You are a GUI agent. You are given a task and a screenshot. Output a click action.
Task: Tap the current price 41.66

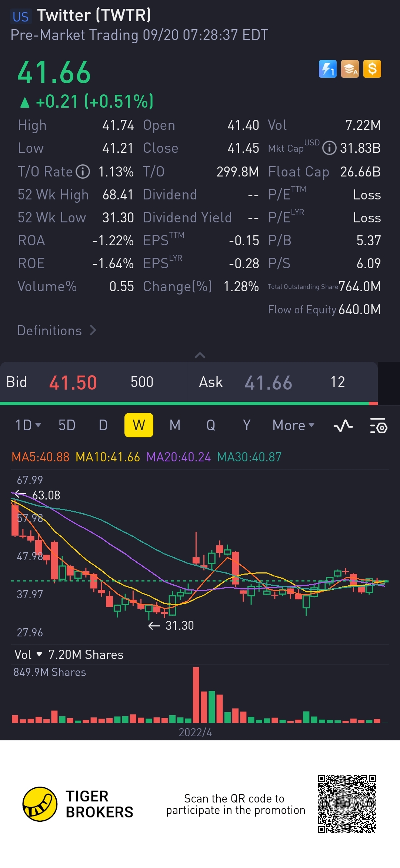[x=54, y=73]
